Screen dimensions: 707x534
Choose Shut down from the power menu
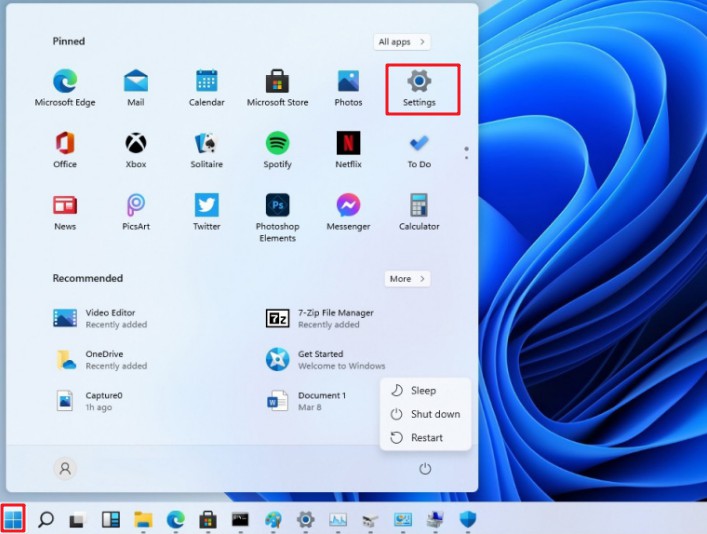click(x=425, y=414)
